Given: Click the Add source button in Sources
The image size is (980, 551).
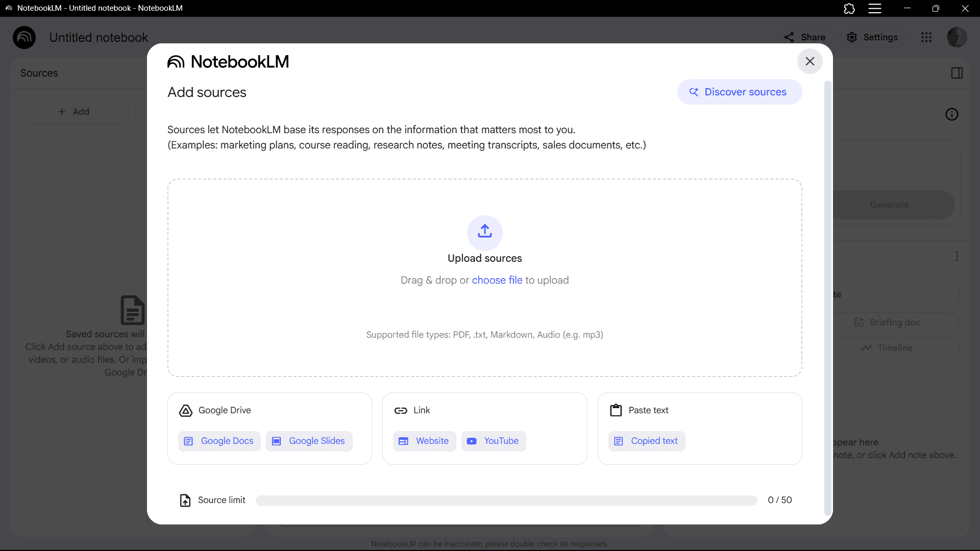Looking at the screenshot, I should tap(75, 112).
